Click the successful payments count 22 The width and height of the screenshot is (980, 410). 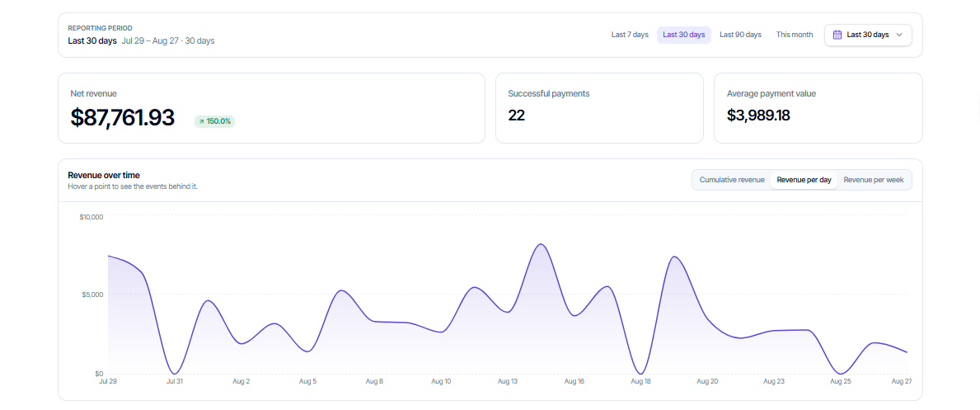pos(516,115)
